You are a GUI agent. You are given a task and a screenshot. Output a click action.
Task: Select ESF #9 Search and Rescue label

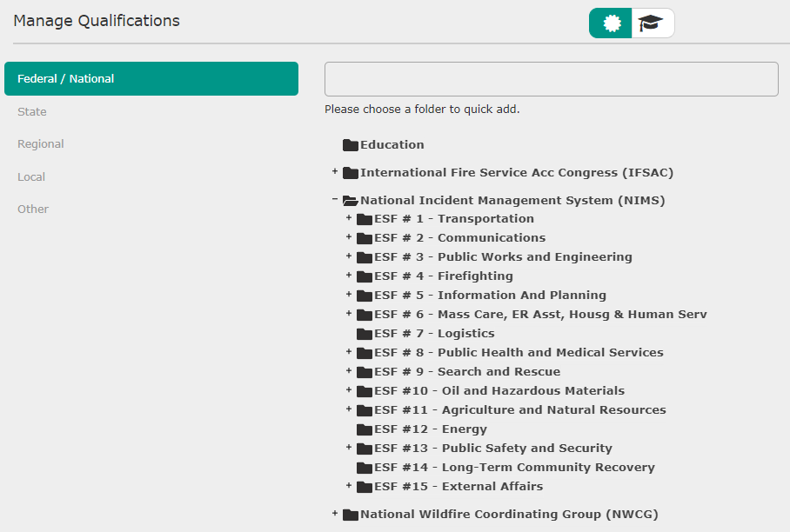[467, 371]
